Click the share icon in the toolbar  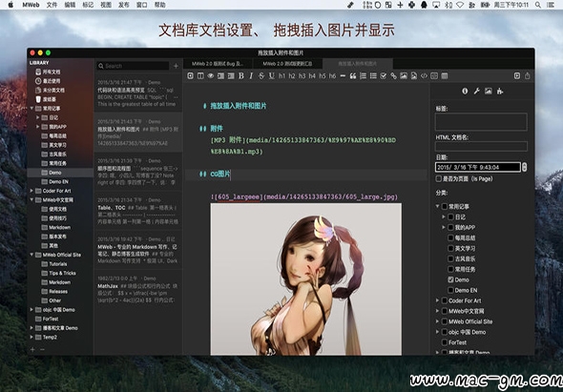(x=527, y=75)
